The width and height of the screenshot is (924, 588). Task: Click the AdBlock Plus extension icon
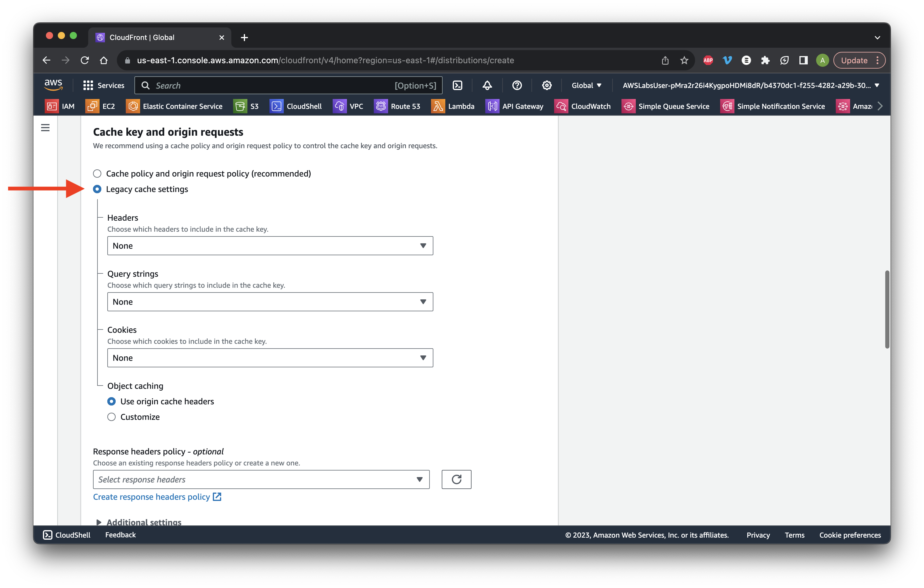coord(708,60)
